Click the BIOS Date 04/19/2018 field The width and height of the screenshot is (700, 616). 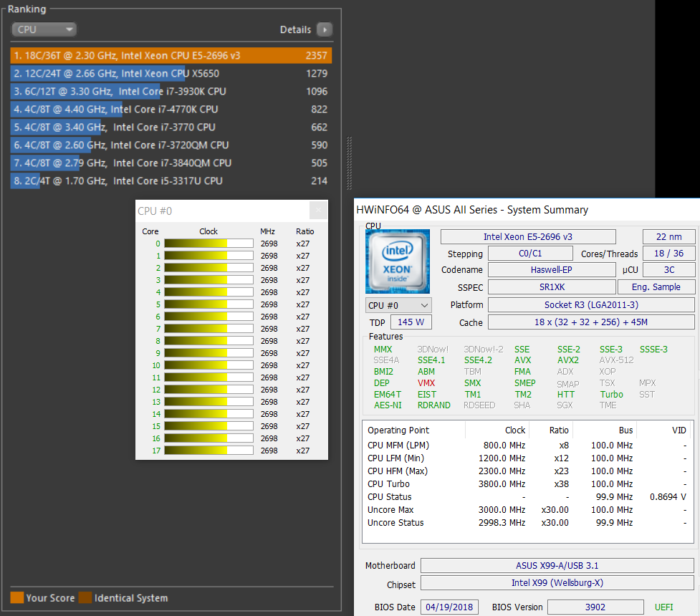click(x=449, y=607)
